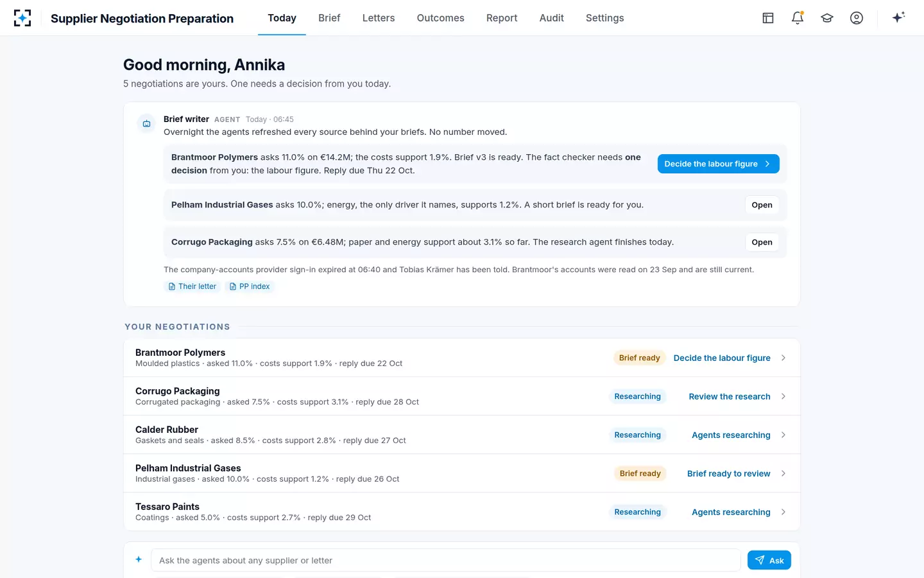924x578 pixels.
Task: Focus the ask the agents field
Action: coord(446,560)
